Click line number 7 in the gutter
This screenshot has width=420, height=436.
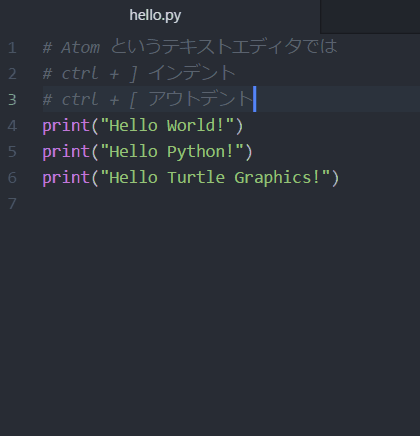pos(12,204)
